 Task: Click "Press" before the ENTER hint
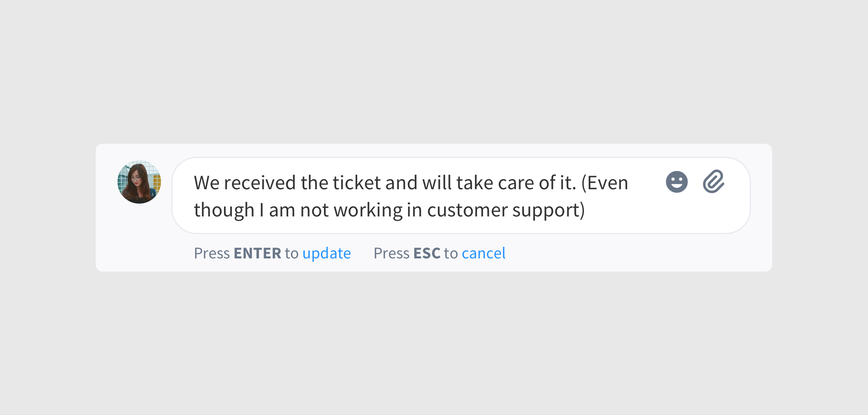click(x=212, y=253)
